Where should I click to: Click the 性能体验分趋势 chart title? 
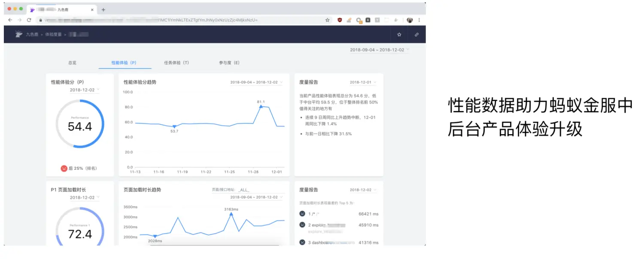[x=140, y=82]
